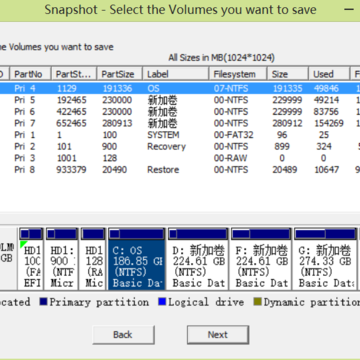
Task: Click the 00-FAT32 filesystem cell
Action: click(234, 135)
